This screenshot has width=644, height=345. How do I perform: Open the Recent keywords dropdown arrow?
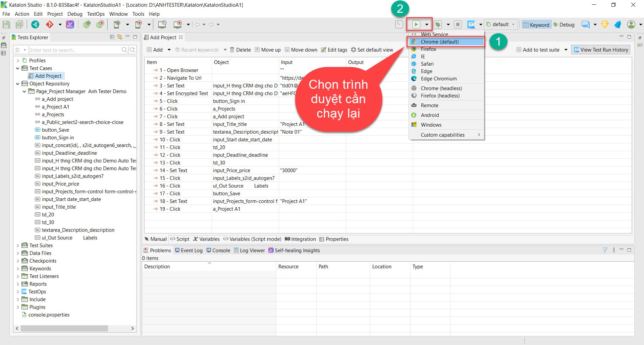point(225,50)
